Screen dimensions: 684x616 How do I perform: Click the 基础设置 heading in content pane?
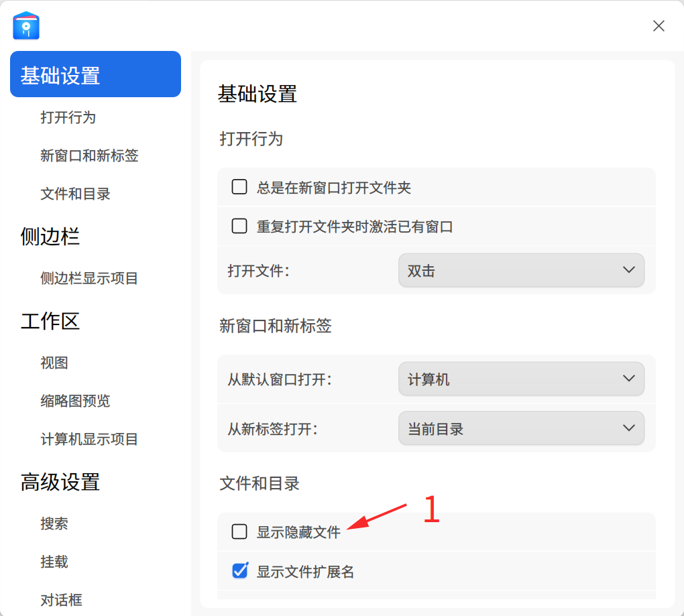(x=258, y=94)
